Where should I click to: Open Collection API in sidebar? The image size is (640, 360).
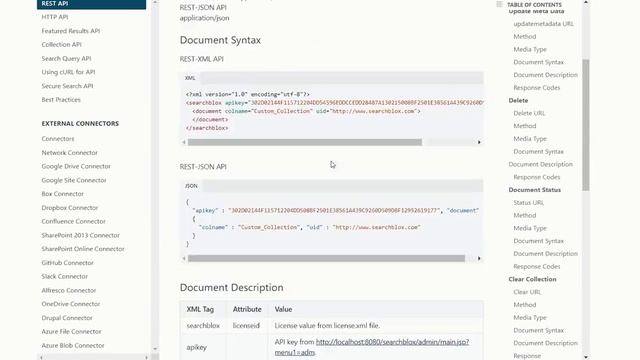[61, 44]
